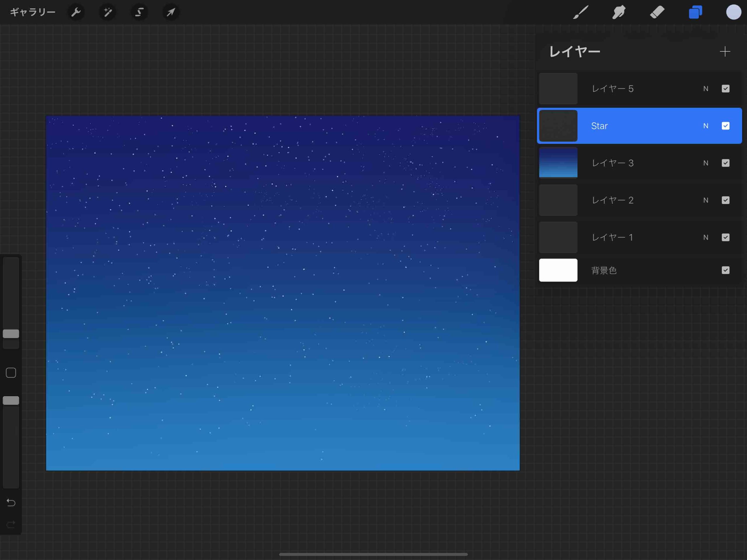Tap the undo arrow
The height and width of the screenshot is (560, 747).
tap(11, 503)
